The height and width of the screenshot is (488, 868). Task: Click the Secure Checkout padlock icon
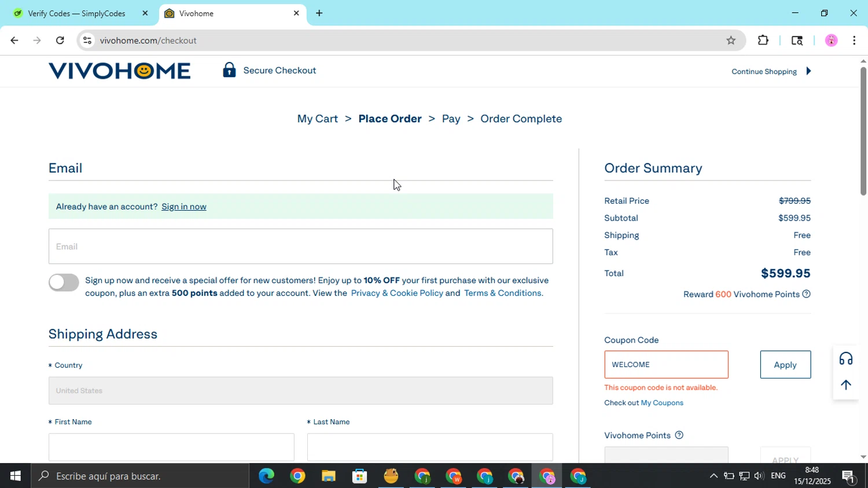click(229, 70)
